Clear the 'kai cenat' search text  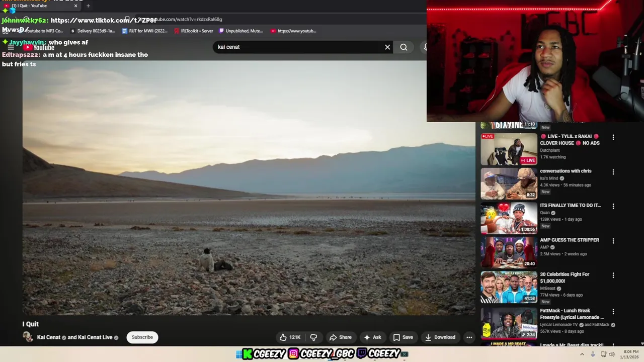click(x=387, y=47)
